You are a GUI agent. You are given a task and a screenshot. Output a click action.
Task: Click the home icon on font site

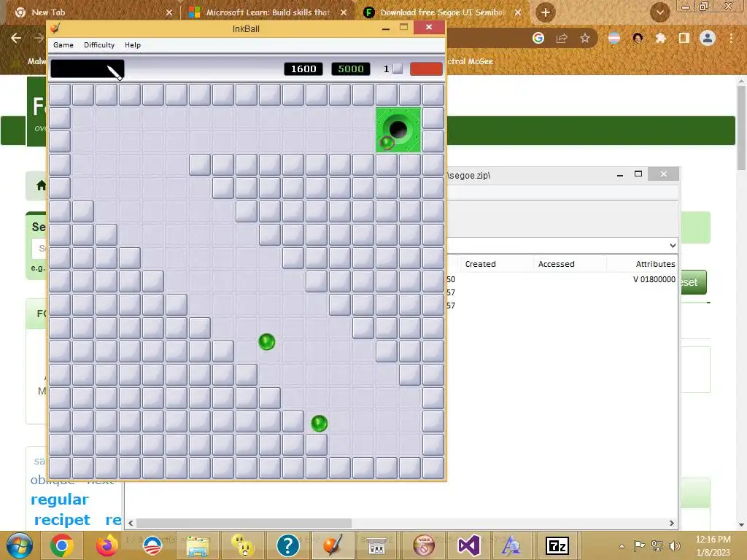(x=41, y=185)
